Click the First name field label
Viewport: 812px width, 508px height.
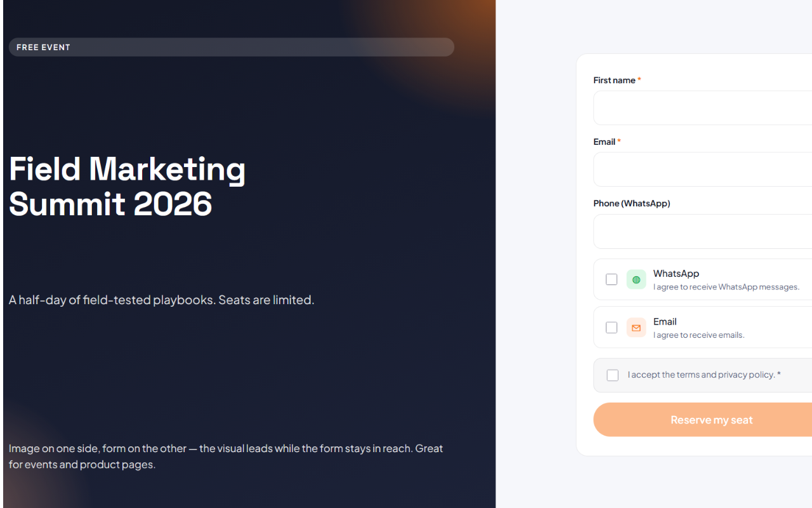tap(617, 80)
